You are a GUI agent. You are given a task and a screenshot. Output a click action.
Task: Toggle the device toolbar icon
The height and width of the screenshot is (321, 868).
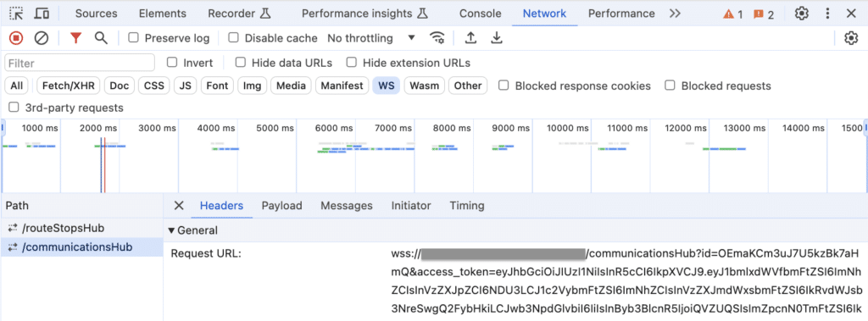pos(42,14)
